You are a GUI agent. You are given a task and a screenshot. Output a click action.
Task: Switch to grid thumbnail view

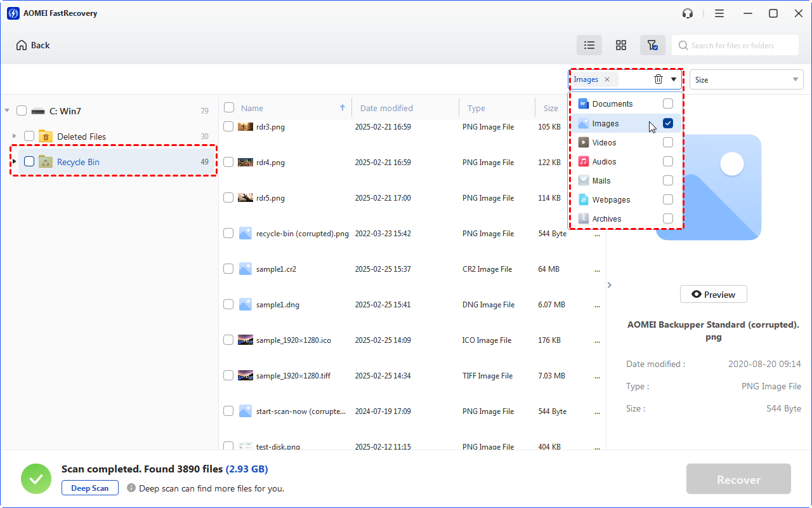[x=621, y=45]
